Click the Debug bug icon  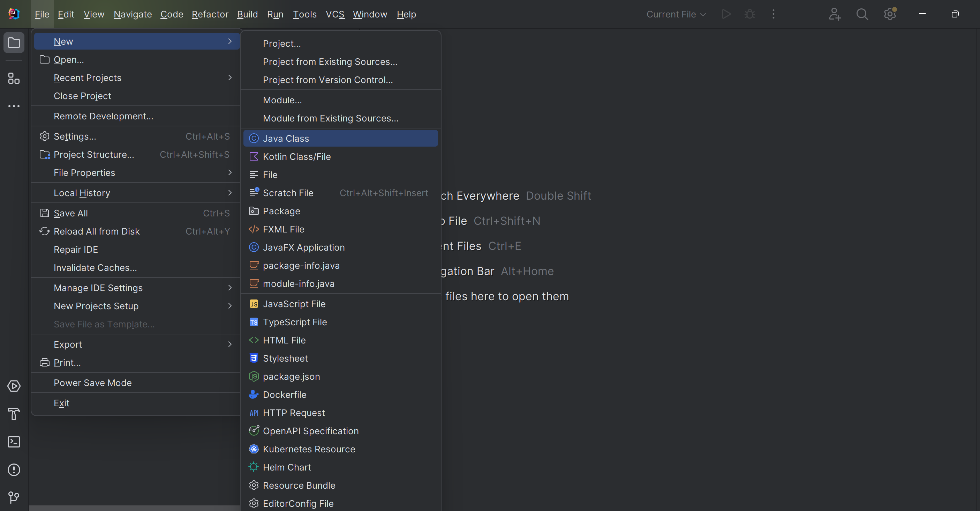[x=750, y=14]
